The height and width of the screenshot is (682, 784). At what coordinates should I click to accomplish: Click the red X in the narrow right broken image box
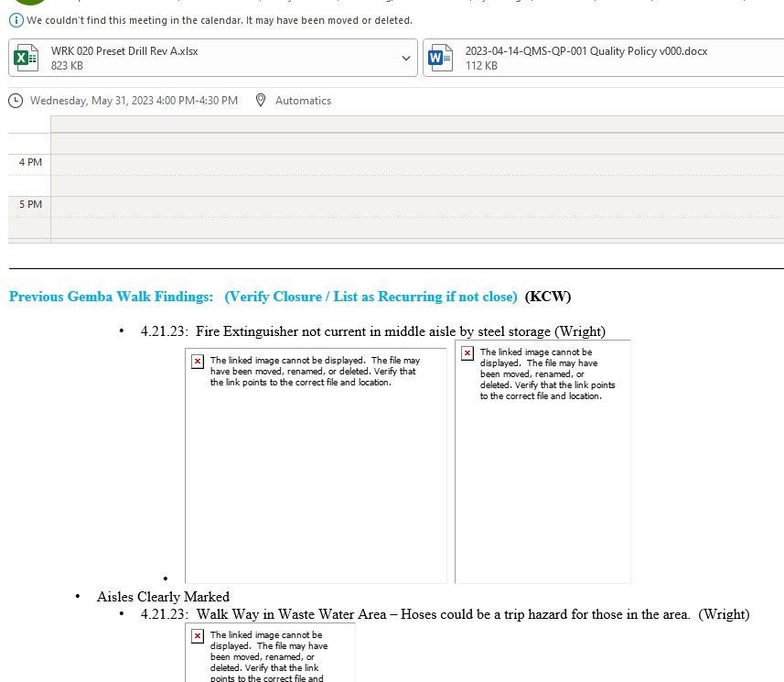(x=467, y=352)
